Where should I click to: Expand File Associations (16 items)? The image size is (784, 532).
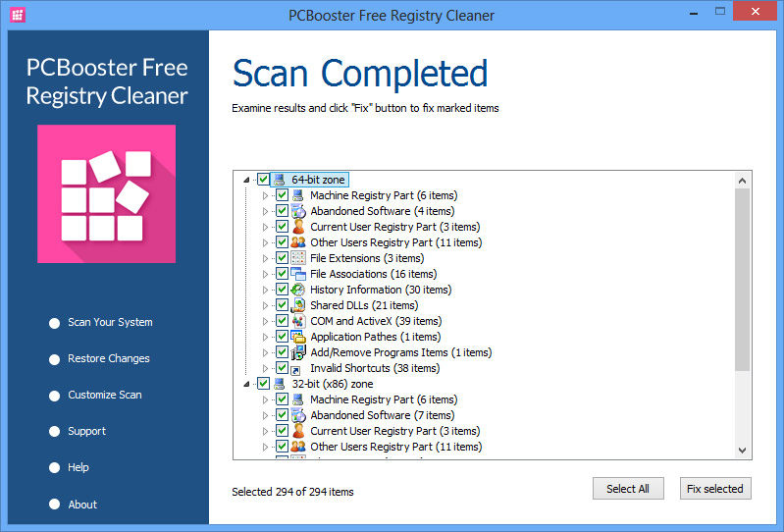[x=266, y=274]
